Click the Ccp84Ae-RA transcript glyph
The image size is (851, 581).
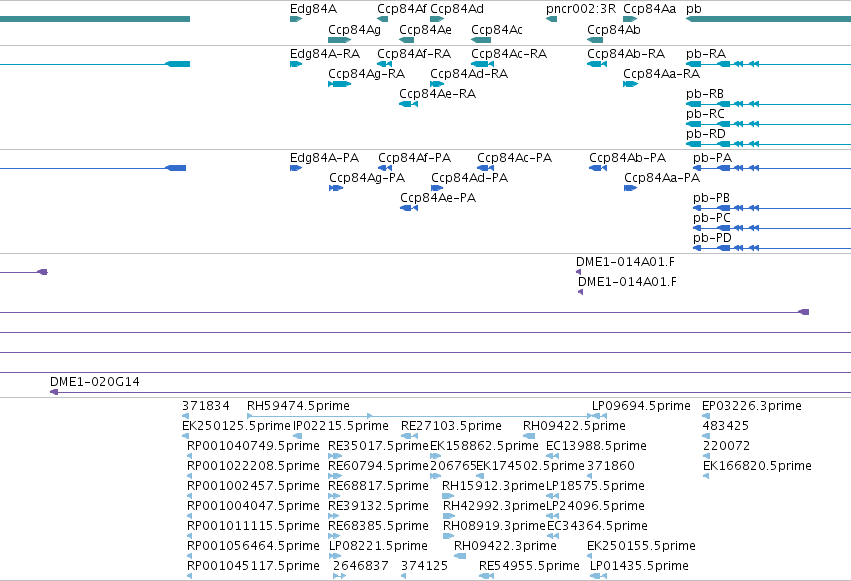coord(409,104)
